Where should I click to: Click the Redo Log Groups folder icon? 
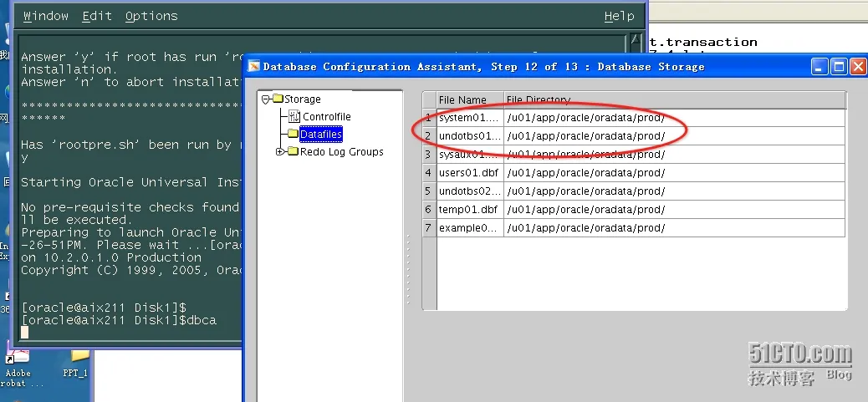[294, 151]
